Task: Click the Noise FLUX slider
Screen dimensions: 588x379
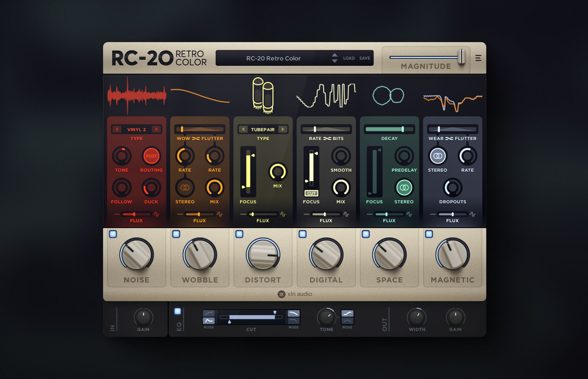Action: pos(136,214)
